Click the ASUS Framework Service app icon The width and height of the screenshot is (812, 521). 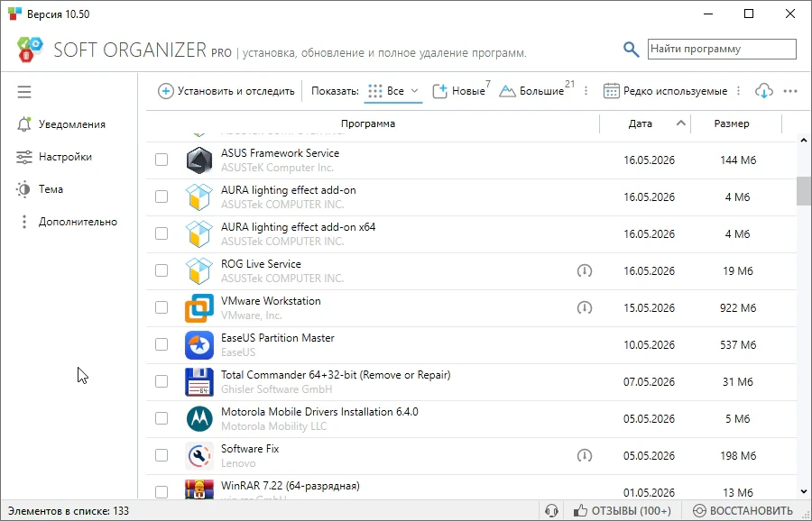(199, 160)
